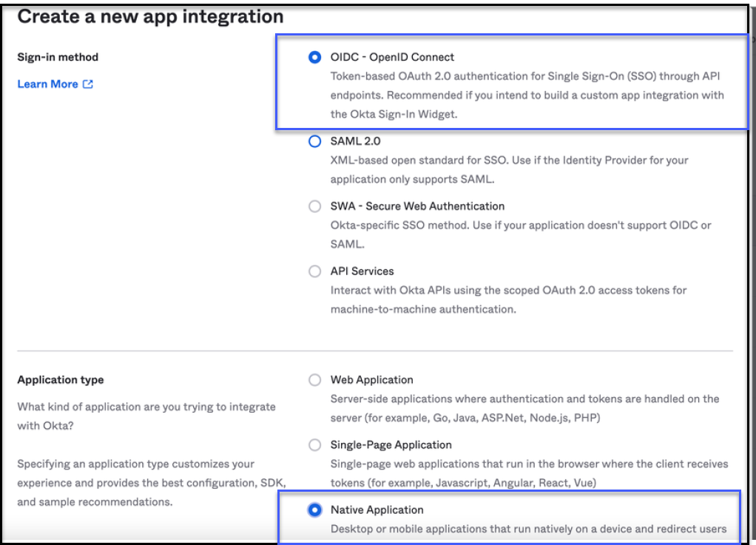
Task: Choose Single-Page Application radio button
Action: tap(315, 444)
